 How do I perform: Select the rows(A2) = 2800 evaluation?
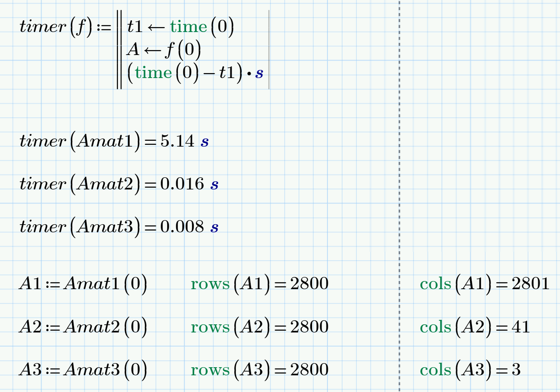(260, 327)
